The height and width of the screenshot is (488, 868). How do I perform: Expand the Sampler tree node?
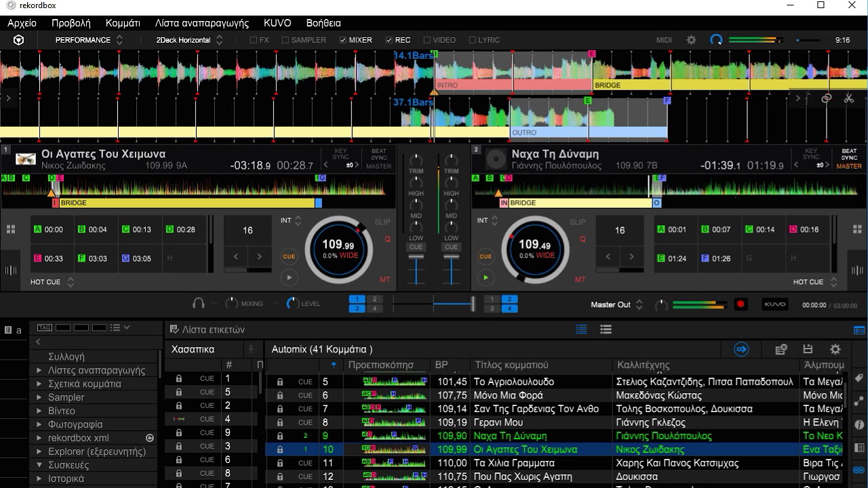tap(39, 397)
